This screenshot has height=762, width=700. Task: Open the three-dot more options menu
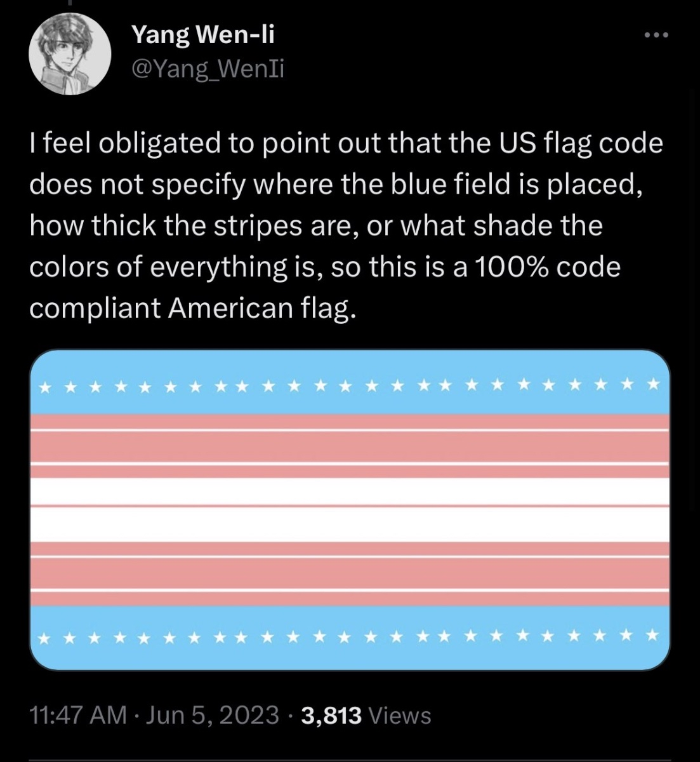click(656, 36)
